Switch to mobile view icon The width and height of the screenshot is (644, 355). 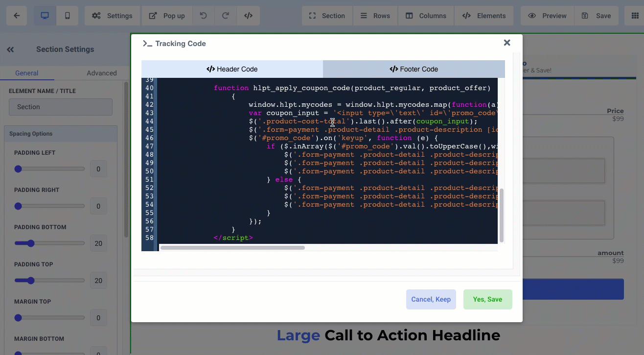coord(68,16)
